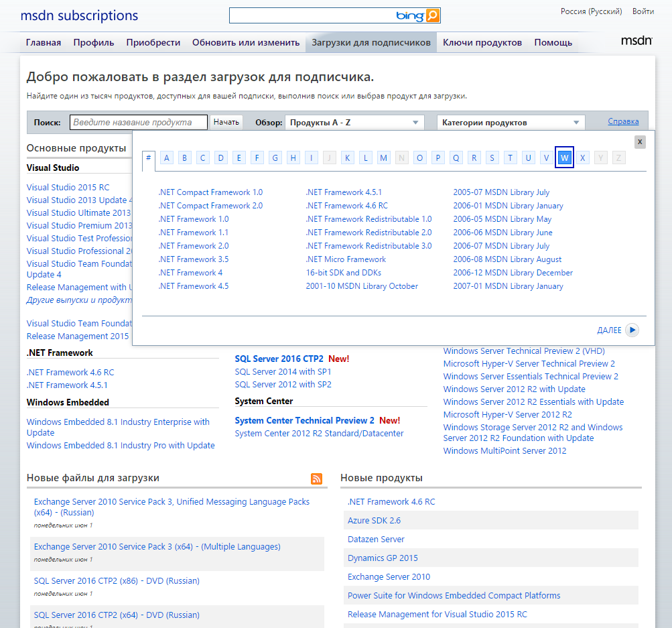Open .NET Framework 3.5 in popup list
The width and height of the screenshot is (672, 628).
pos(193,259)
